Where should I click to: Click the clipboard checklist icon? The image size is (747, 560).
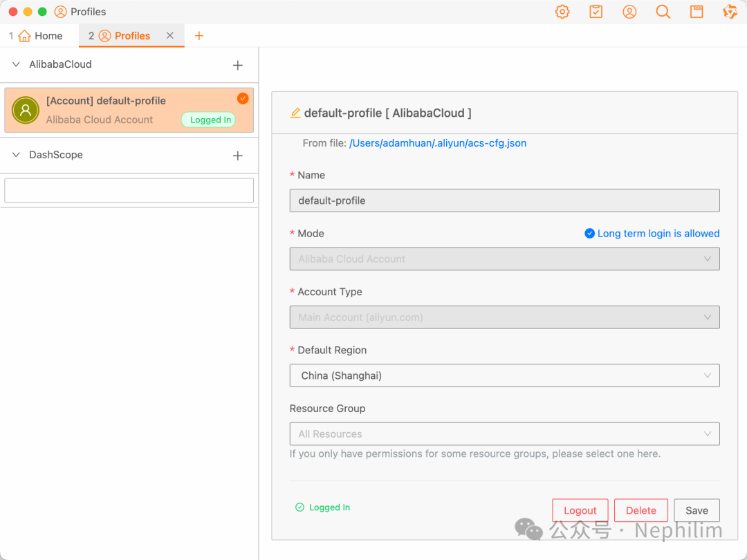[x=596, y=12]
